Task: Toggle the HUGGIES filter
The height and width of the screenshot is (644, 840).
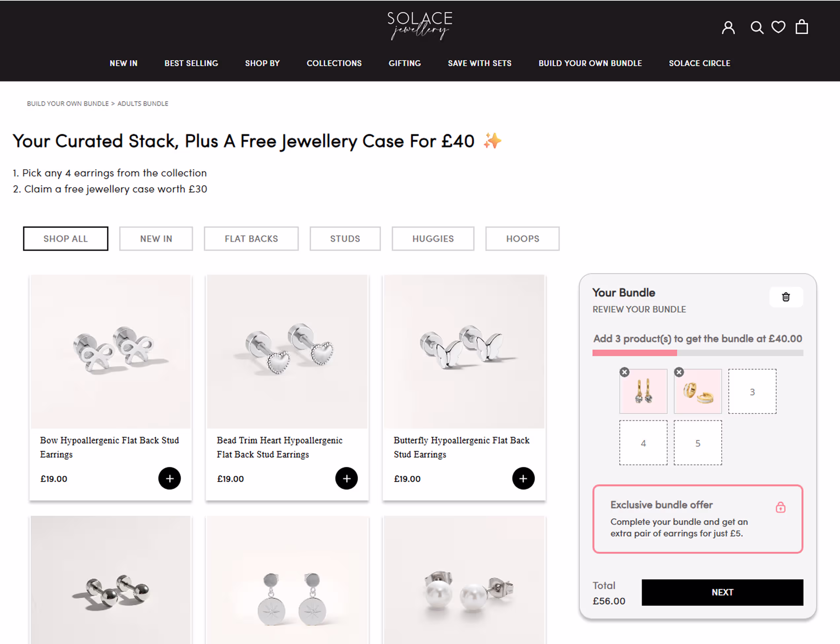Action: [x=433, y=239]
